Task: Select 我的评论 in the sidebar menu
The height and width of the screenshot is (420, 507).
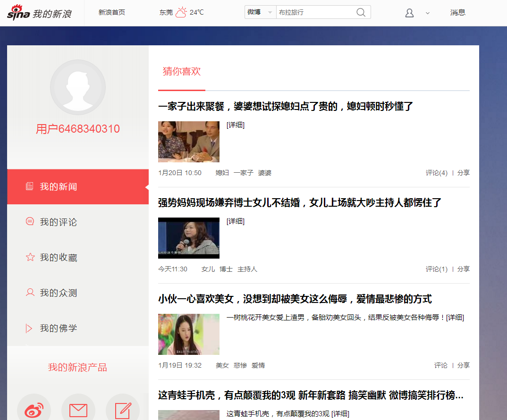Action: pyautogui.click(x=78, y=222)
